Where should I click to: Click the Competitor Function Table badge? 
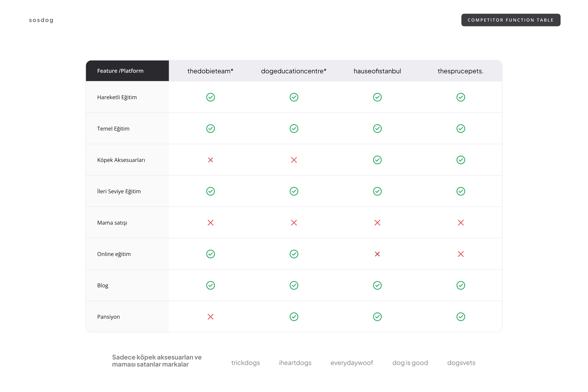pos(511,20)
